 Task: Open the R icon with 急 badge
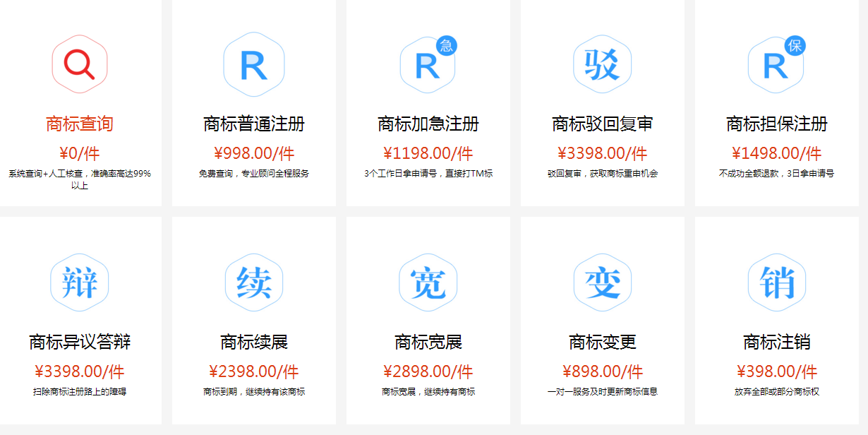(427, 64)
